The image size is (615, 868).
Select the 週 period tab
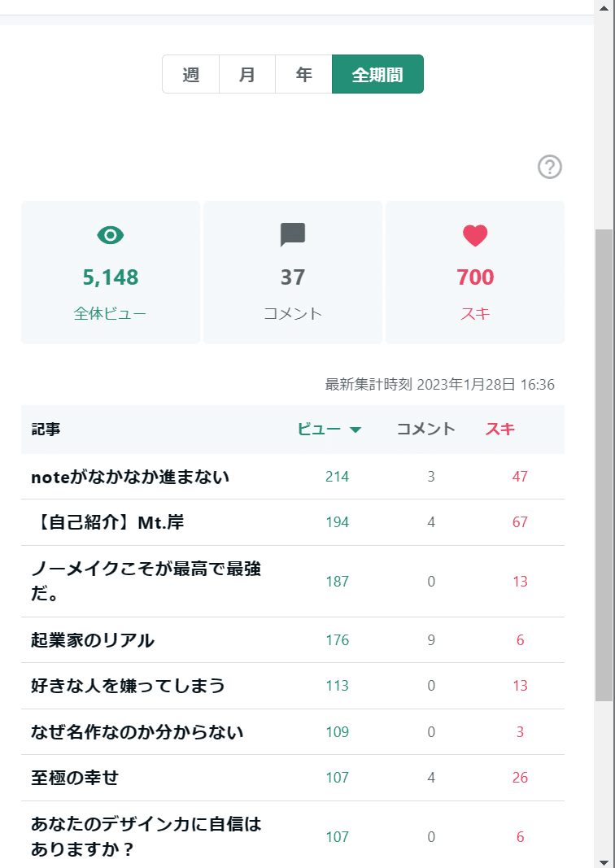191,75
